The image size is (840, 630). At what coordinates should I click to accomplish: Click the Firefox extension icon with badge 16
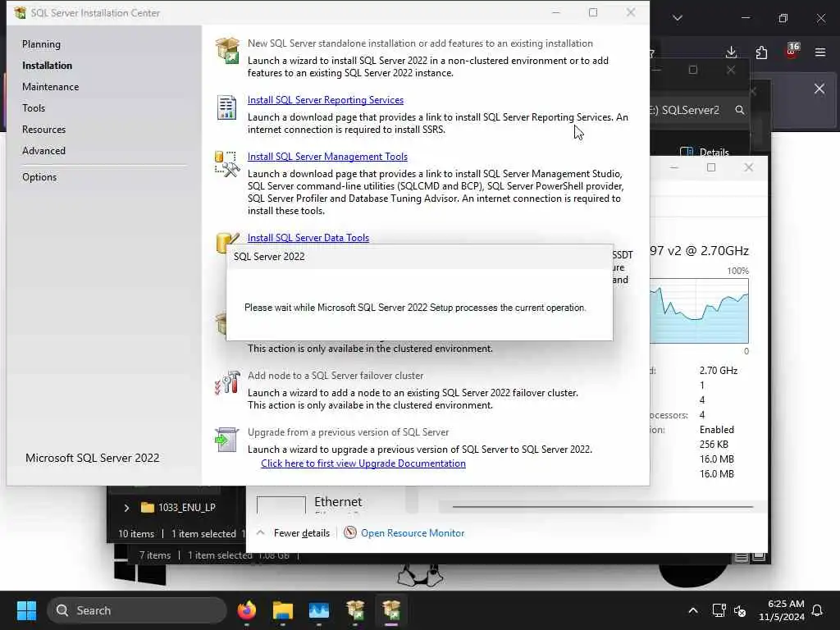(792, 52)
